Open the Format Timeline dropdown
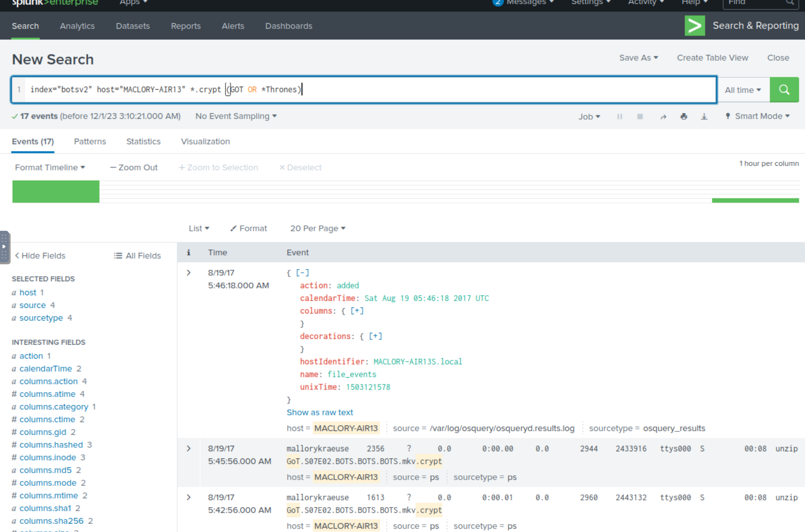 tap(50, 167)
